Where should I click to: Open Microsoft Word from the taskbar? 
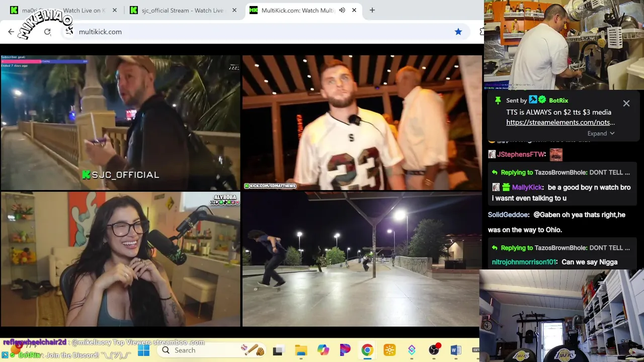(456, 350)
